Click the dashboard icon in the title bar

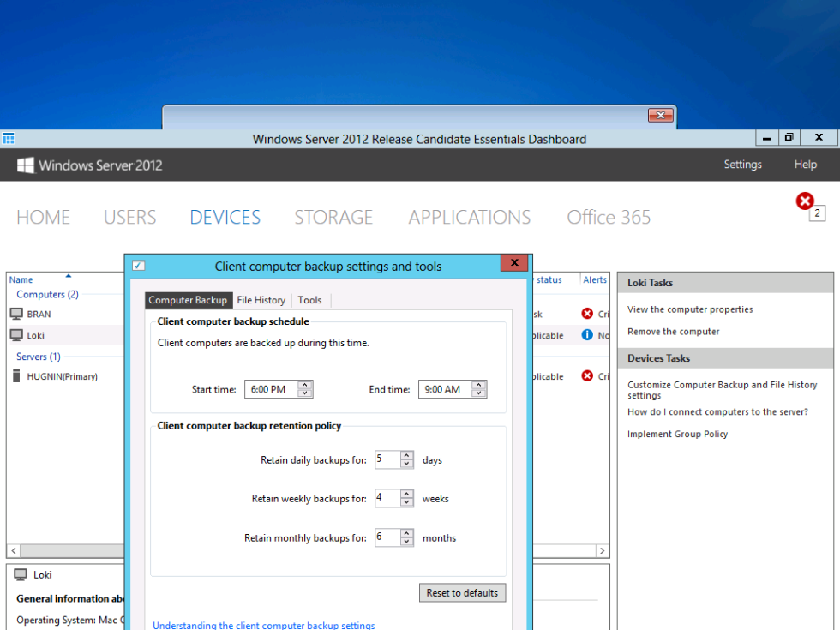(9, 137)
